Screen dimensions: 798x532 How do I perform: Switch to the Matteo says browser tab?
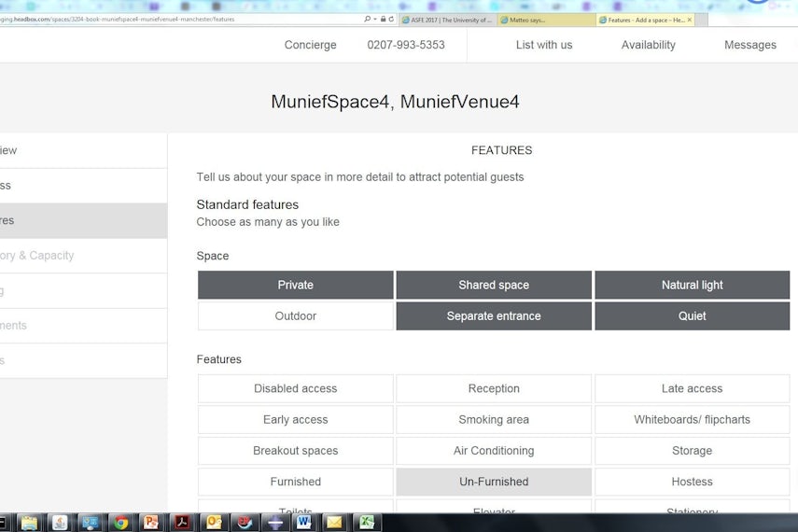tap(545, 20)
